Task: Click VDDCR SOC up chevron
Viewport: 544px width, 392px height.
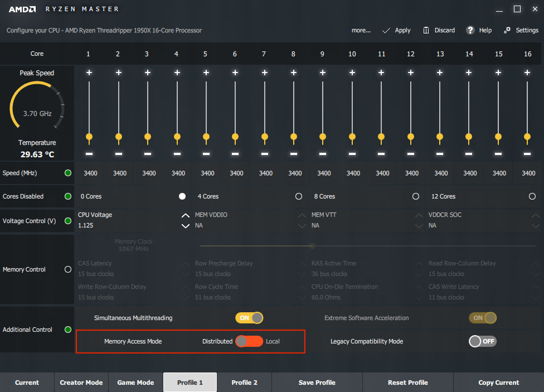Action: coord(536,216)
